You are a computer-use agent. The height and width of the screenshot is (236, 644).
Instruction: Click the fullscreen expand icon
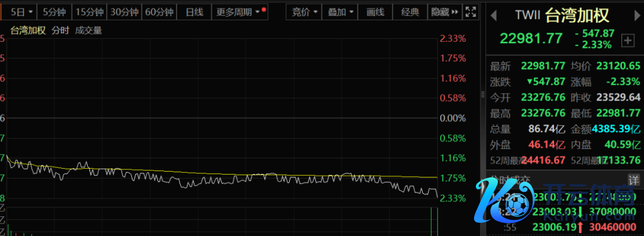tap(470, 12)
